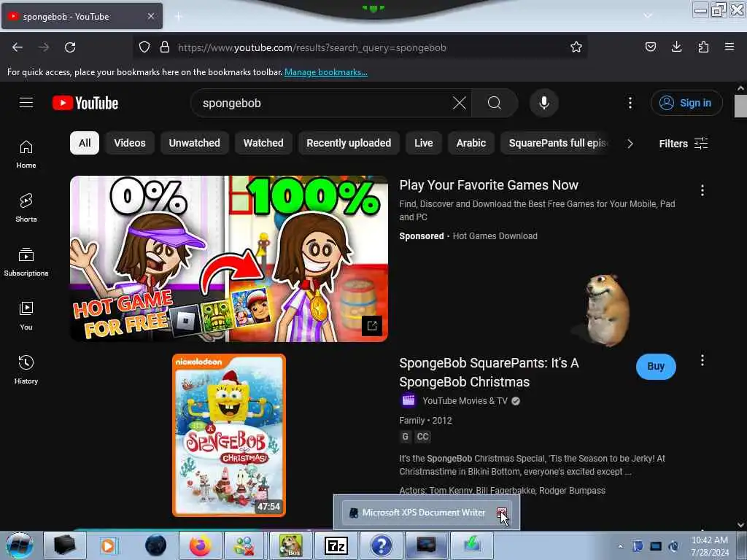Open the Hot Game For Free thumbnail
The width and height of the screenshot is (747, 560).
(229, 259)
